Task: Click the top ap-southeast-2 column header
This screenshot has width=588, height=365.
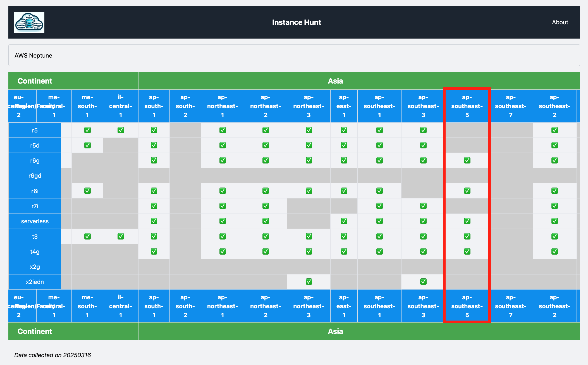Action: 554,106
